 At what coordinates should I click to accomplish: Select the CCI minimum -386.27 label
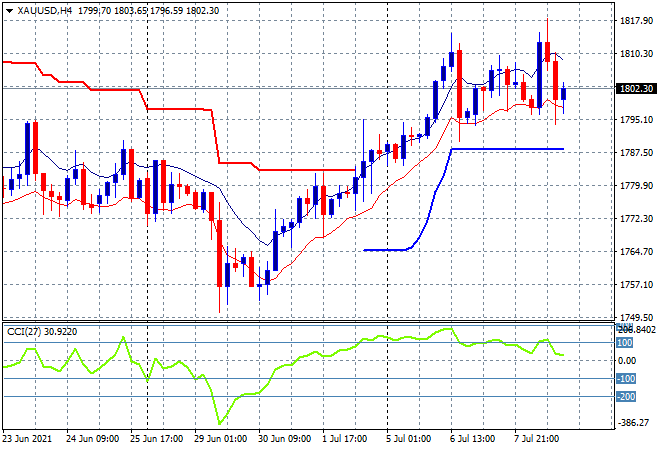633,422
